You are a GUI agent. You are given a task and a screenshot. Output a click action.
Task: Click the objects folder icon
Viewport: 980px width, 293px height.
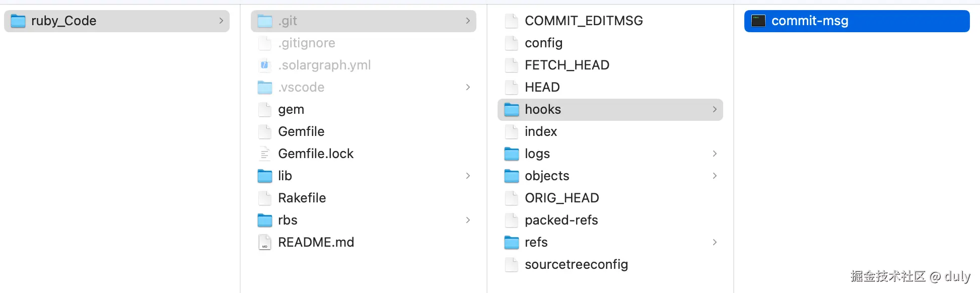(512, 176)
